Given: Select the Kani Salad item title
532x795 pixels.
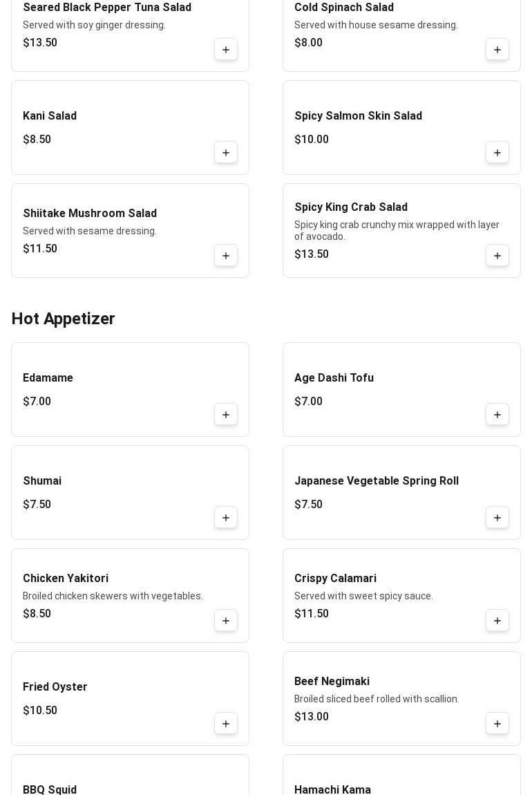Looking at the screenshot, I should point(50,116).
